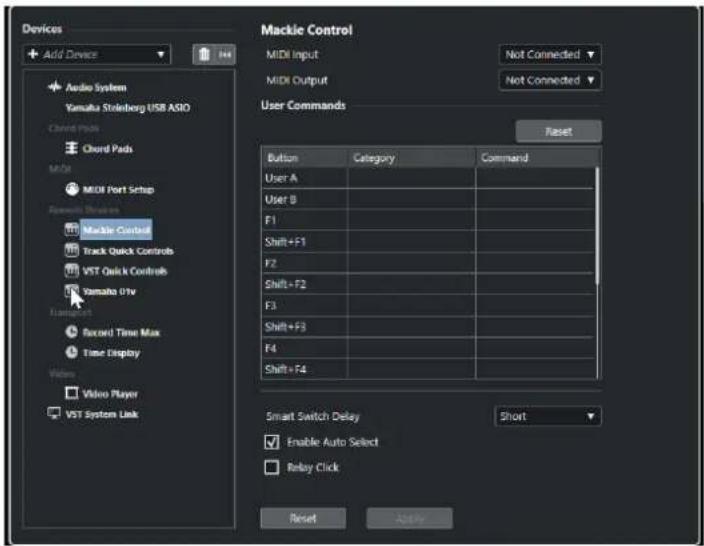Open the MIDI Input port dropdown

point(550,54)
